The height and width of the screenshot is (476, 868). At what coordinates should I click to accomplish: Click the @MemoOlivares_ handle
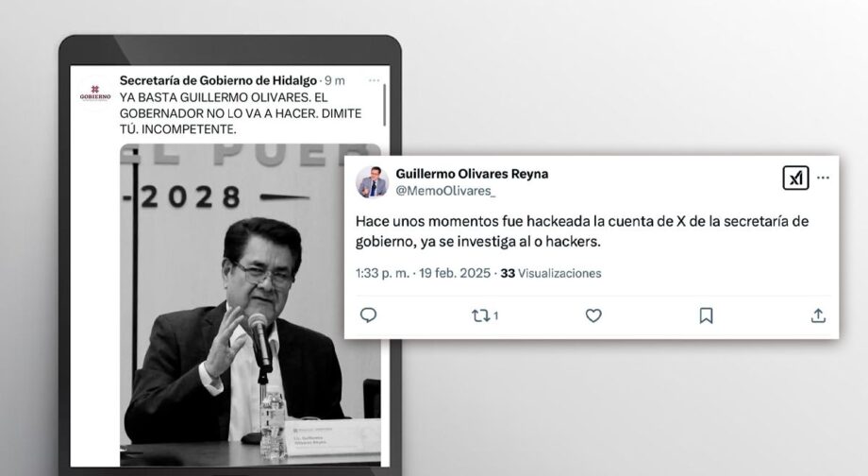445,191
